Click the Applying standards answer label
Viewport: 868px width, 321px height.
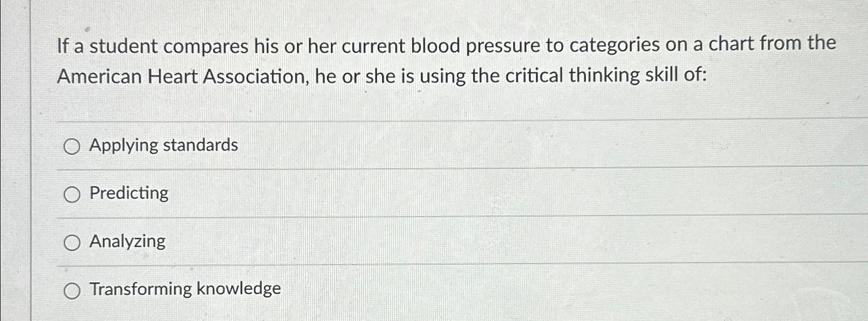click(164, 145)
